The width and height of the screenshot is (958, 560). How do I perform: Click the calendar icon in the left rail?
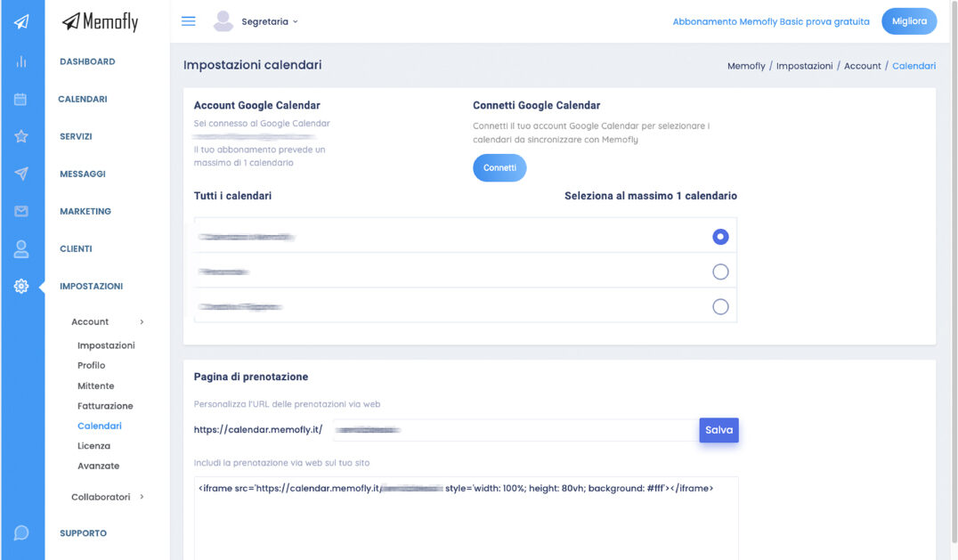coord(21,99)
